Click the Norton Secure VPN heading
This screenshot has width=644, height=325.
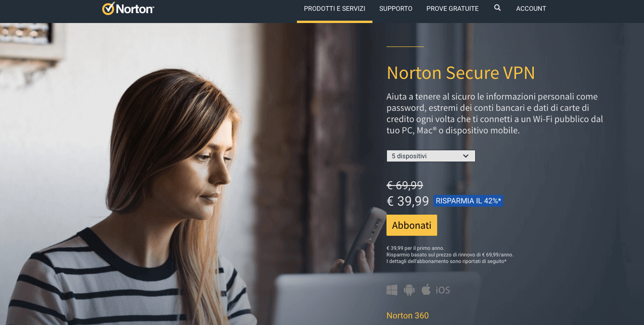(x=461, y=73)
